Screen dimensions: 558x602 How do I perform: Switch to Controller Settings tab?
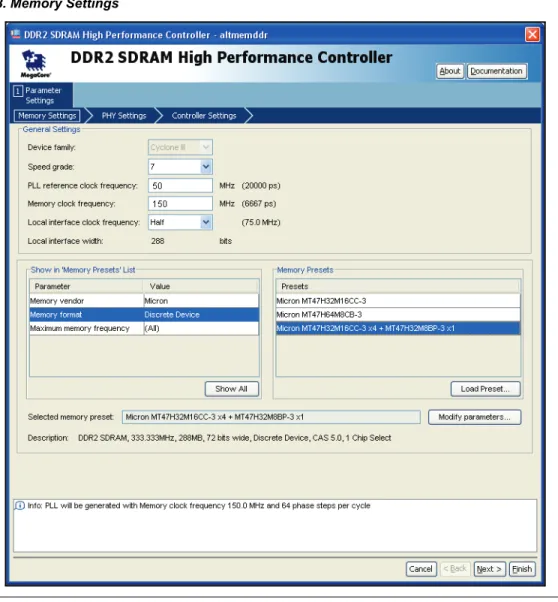point(204,116)
